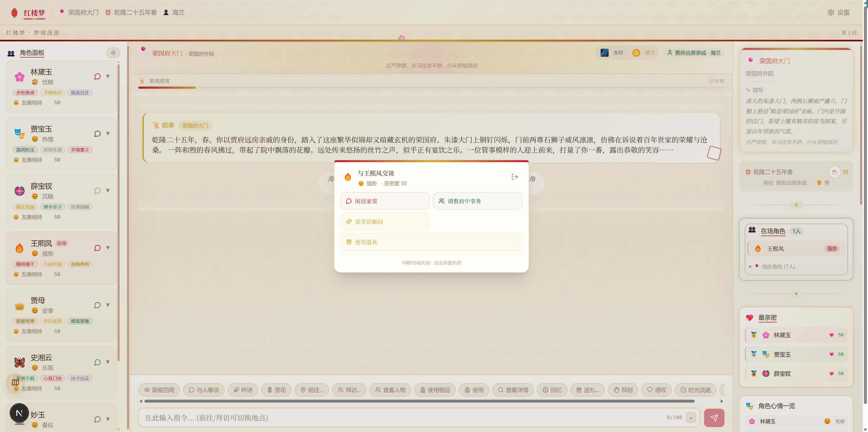868x432 pixels.
Task: Click 拜别 action button
Action: click(623, 390)
